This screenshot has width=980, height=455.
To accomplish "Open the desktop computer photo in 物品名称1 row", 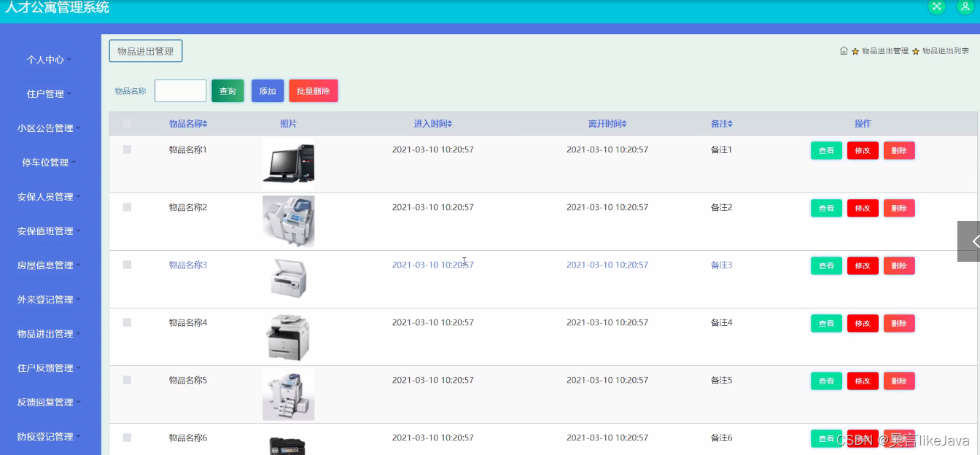I will point(289,163).
